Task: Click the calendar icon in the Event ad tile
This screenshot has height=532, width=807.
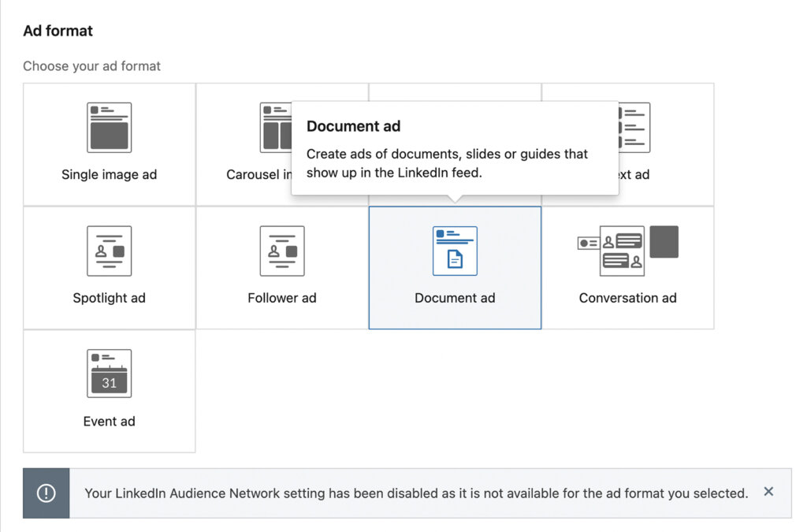Action: [109, 374]
